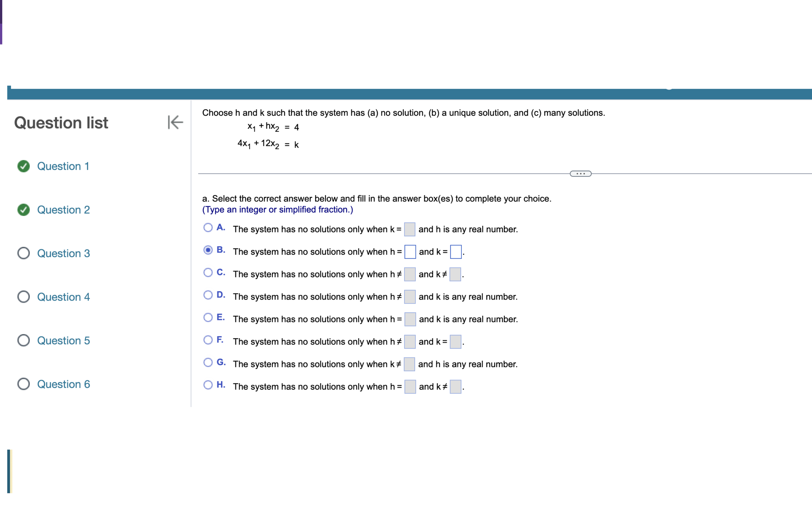Click the empty circle next to Question 4
The width and height of the screenshot is (812, 507).
tap(23, 297)
